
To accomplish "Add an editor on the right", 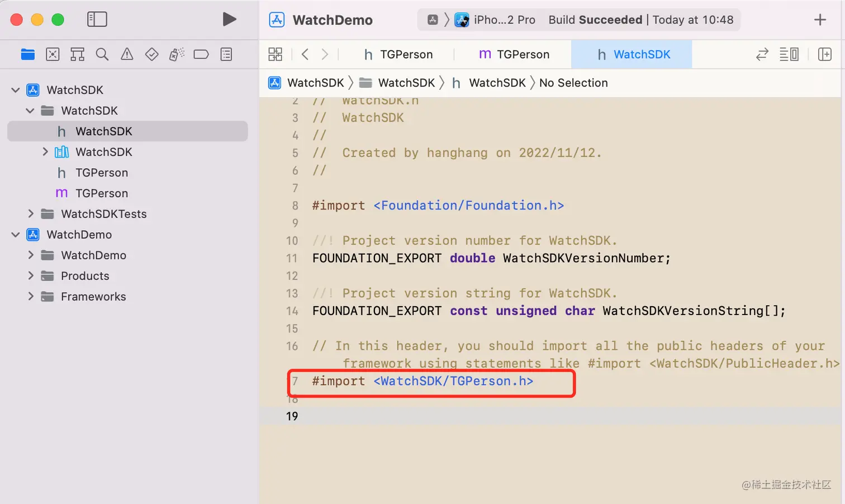I will (x=825, y=54).
